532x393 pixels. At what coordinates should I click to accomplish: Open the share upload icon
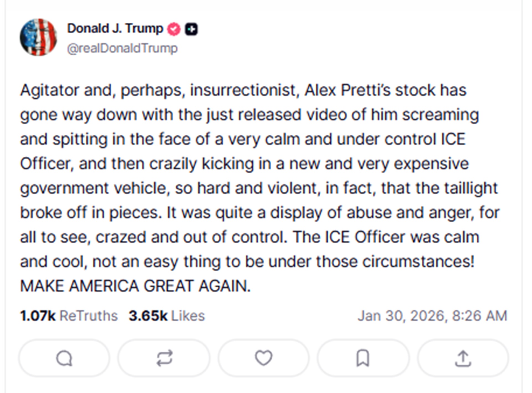(463, 358)
